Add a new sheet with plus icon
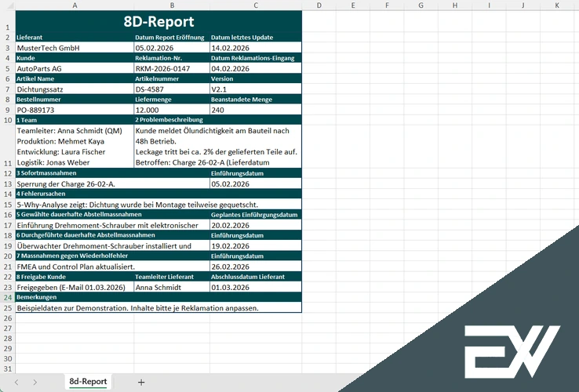579x392 pixels. (x=141, y=382)
